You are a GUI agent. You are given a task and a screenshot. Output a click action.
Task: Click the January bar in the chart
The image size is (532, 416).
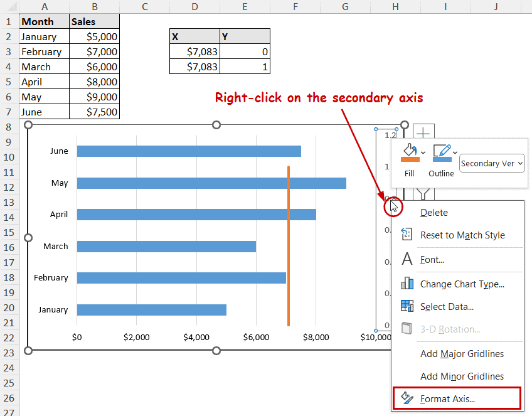(x=152, y=310)
